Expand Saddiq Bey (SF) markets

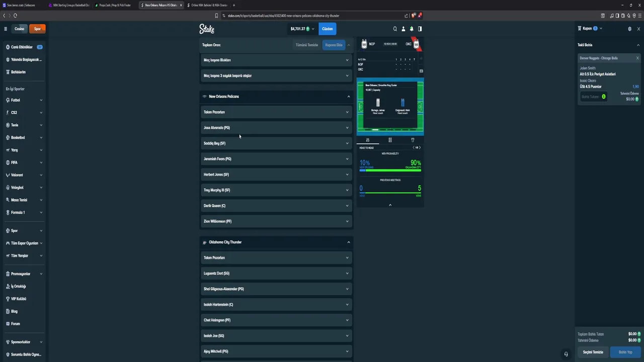point(276,143)
